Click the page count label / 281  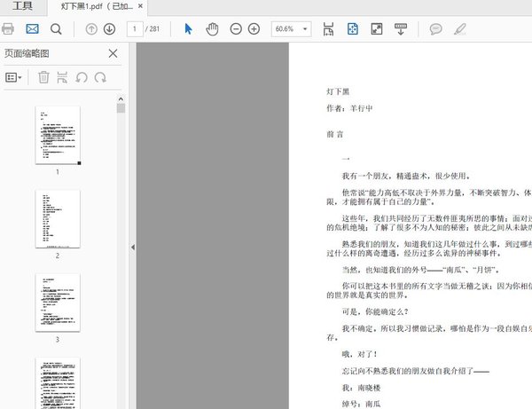tap(153, 29)
